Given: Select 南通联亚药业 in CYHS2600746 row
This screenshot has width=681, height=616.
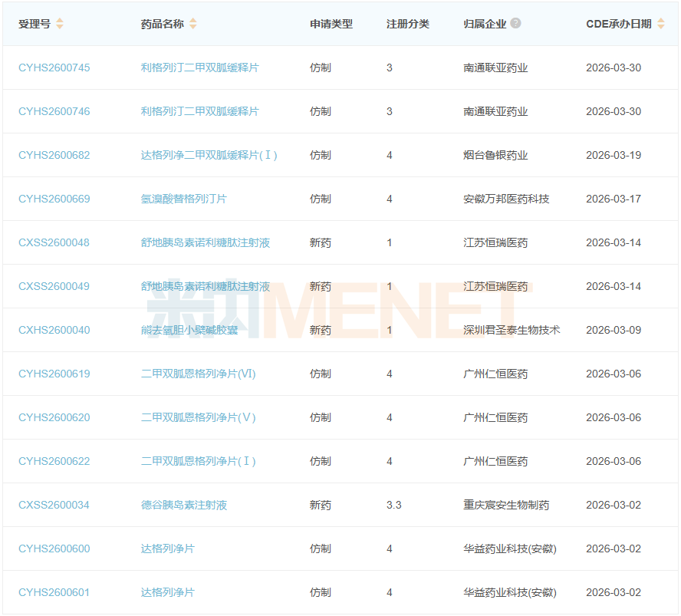Looking at the screenshot, I should click(x=495, y=112).
